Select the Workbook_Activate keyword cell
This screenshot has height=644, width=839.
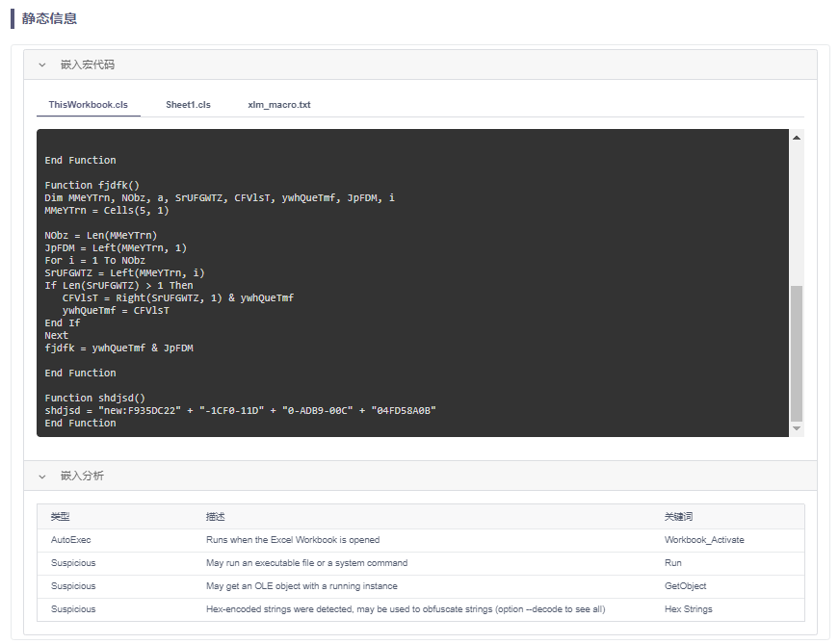(704, 540)
